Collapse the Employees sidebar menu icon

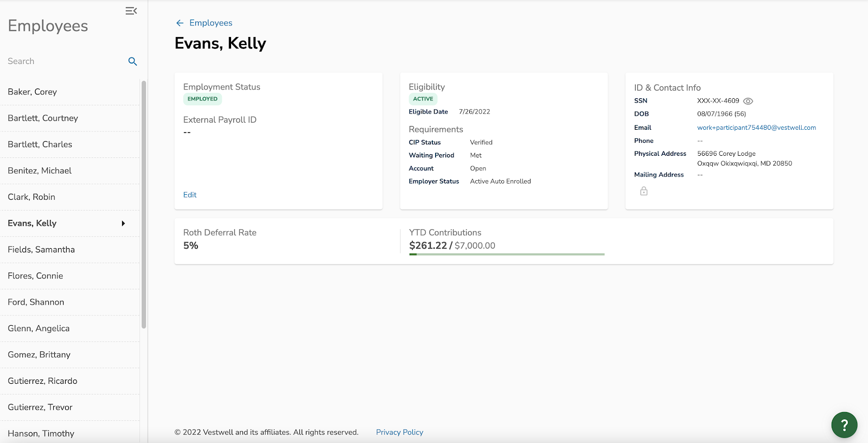click(131, 11)
